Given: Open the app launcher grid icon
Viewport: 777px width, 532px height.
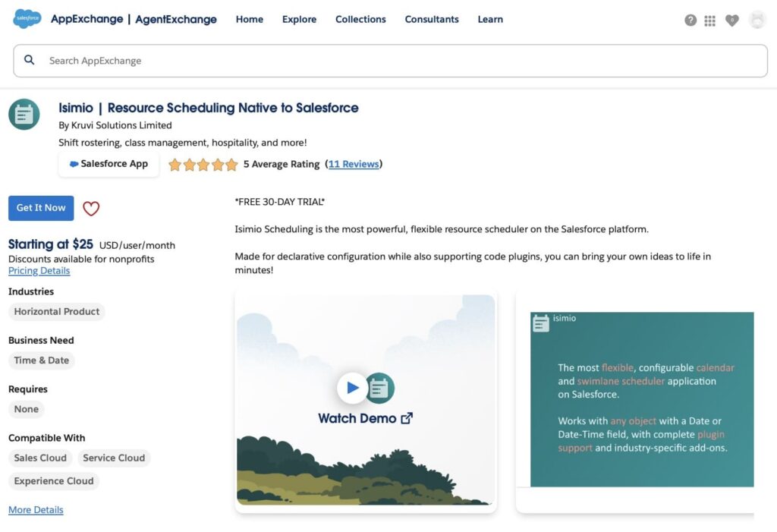Looking at the screenshot, I should [710, 20].
